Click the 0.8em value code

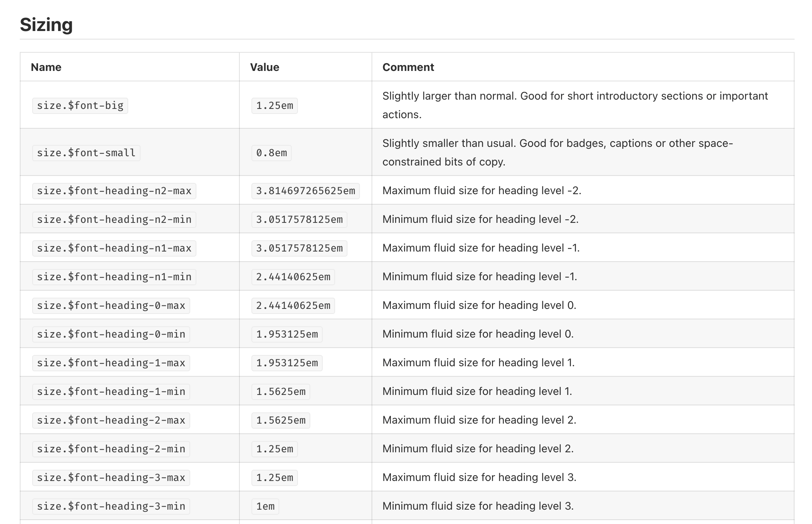click(x=271, y=153)
